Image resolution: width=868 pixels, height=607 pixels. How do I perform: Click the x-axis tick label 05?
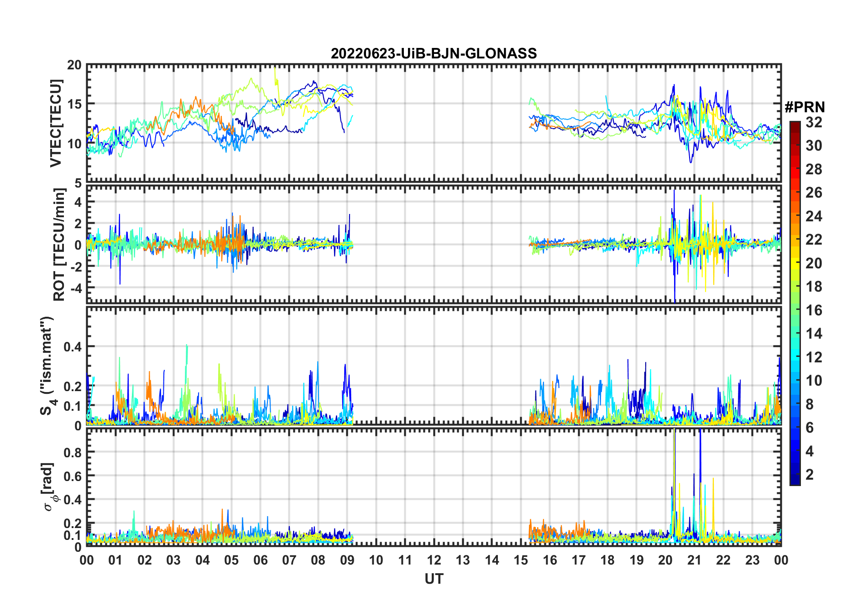pos(231,560)
